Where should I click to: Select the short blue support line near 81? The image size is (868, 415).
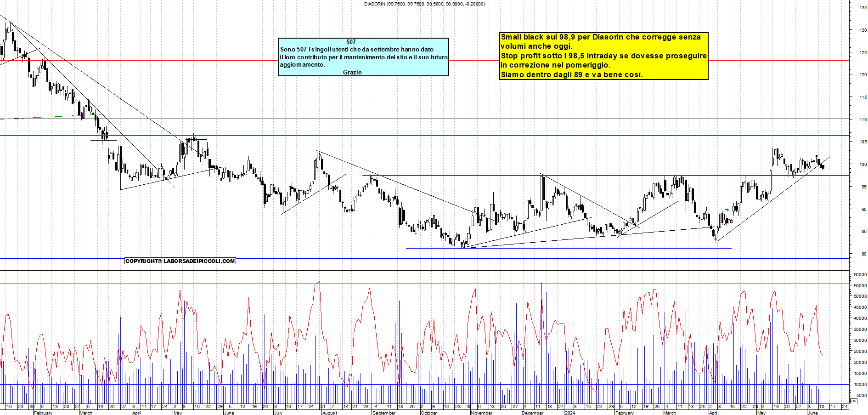pyautogui.click(x=569, y=248)
